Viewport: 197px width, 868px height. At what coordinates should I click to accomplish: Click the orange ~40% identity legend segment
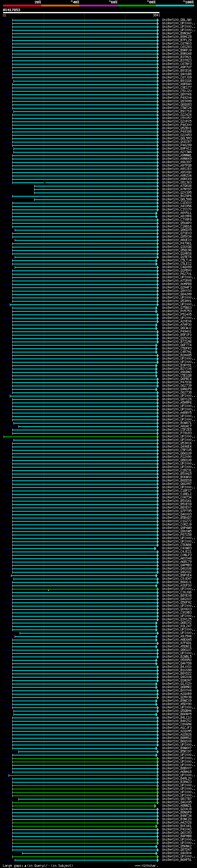[60, 6]
